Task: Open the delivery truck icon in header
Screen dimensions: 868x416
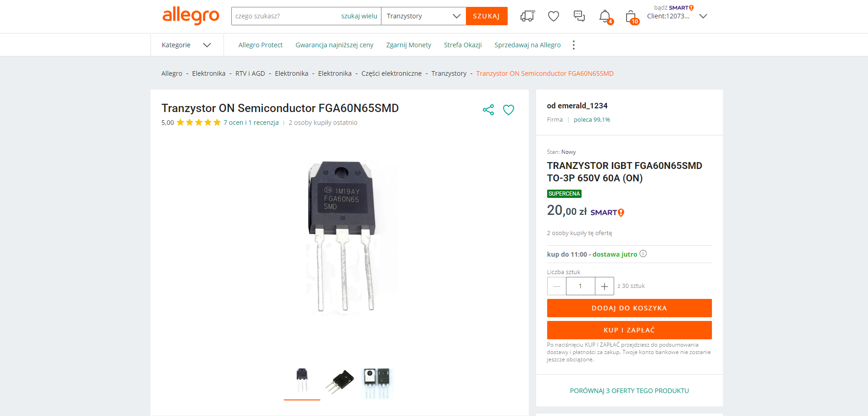Action: (x=527, y=16)
